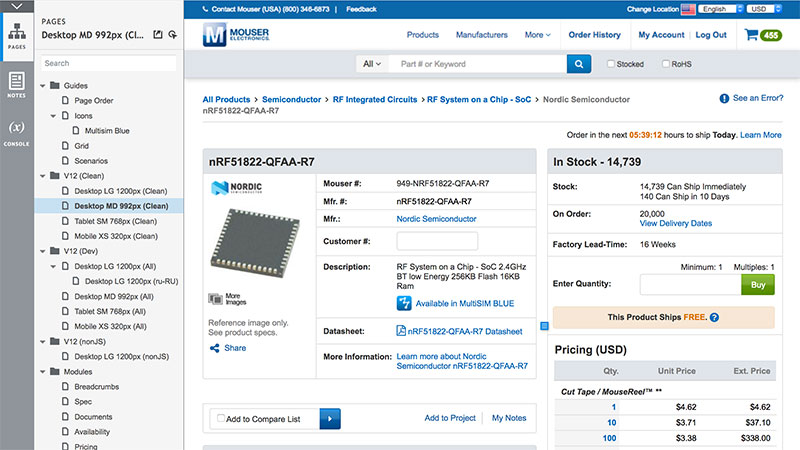Click the Share icon under product image
The width and height of the screenshot is (800, 450).
coord(215,348)
